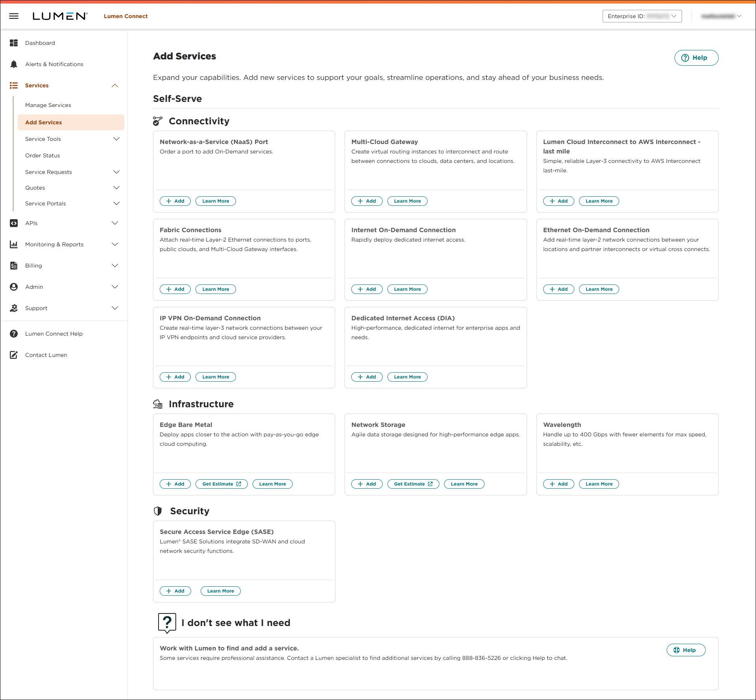The width and height of the screenshot is (756, 700).
Task: Learn more about Fabric Connections
Action: [x=216, y=289]
